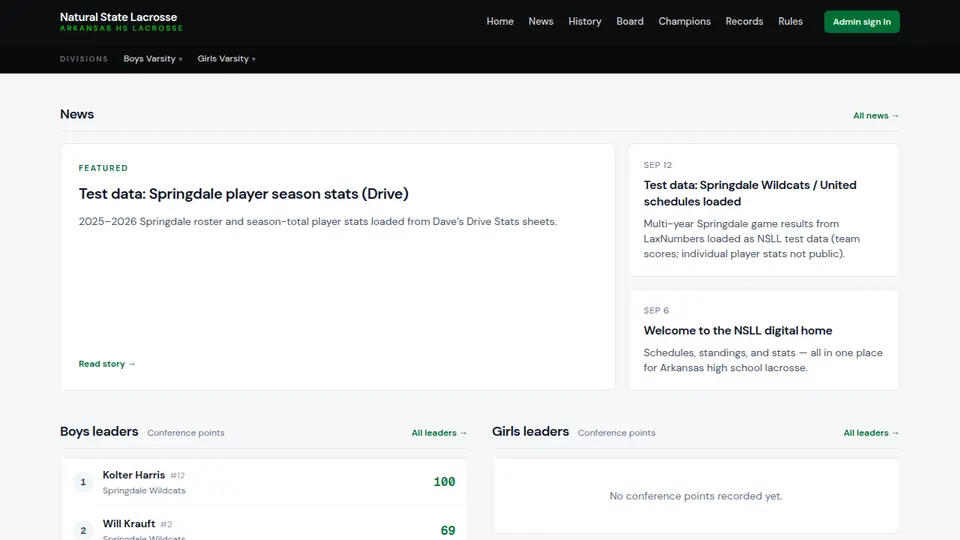The width and height of the screenshot is (960, 540).
Task: Select player Kolter Harris
Action: (x=133, y=475)
